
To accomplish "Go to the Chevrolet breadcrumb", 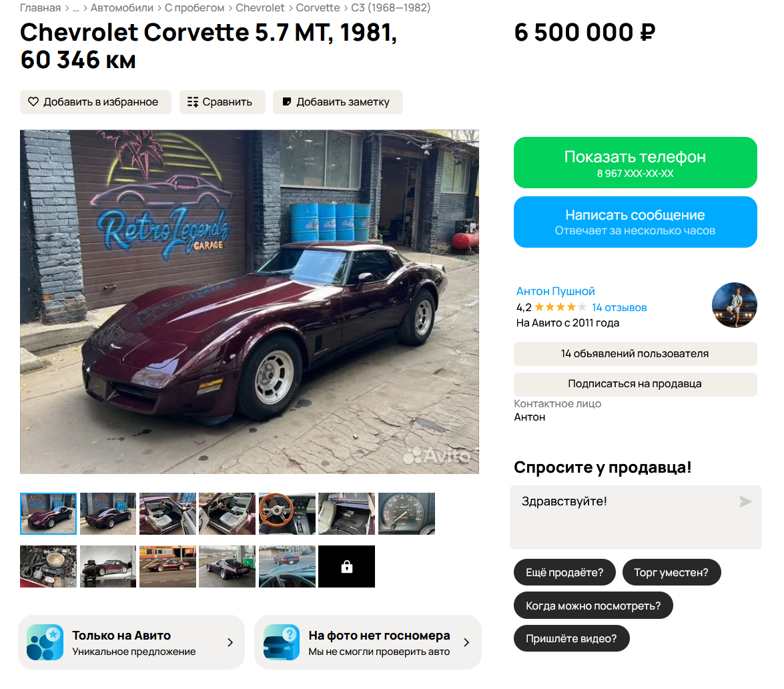I will click(x=260, y=8).
